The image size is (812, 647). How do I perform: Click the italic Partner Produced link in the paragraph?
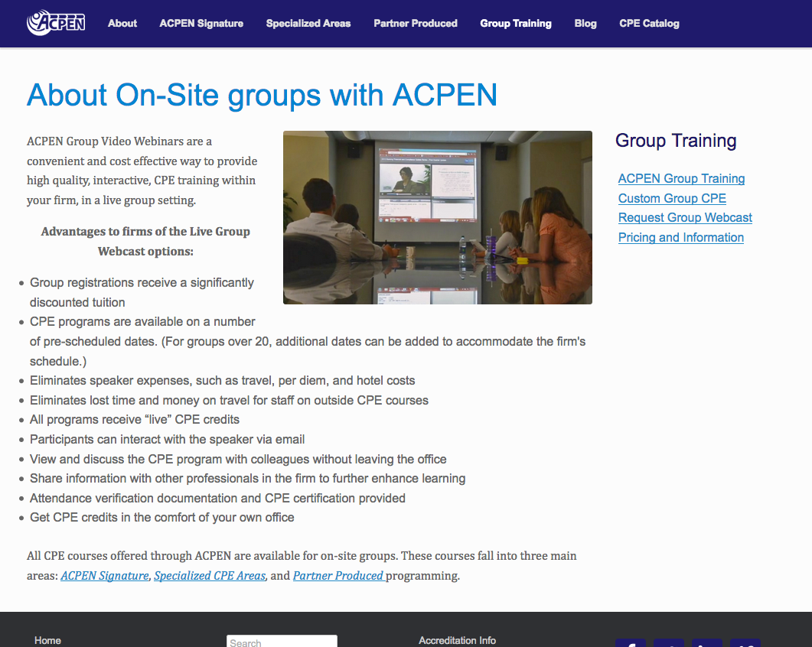tap(338, 575)
